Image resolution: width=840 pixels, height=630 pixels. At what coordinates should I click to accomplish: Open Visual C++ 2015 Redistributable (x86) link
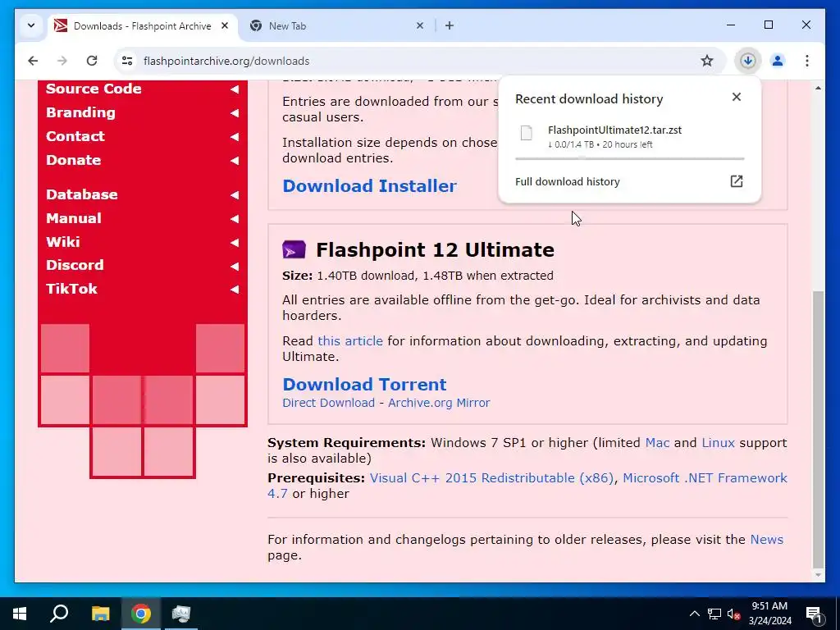tap(491, 478)
